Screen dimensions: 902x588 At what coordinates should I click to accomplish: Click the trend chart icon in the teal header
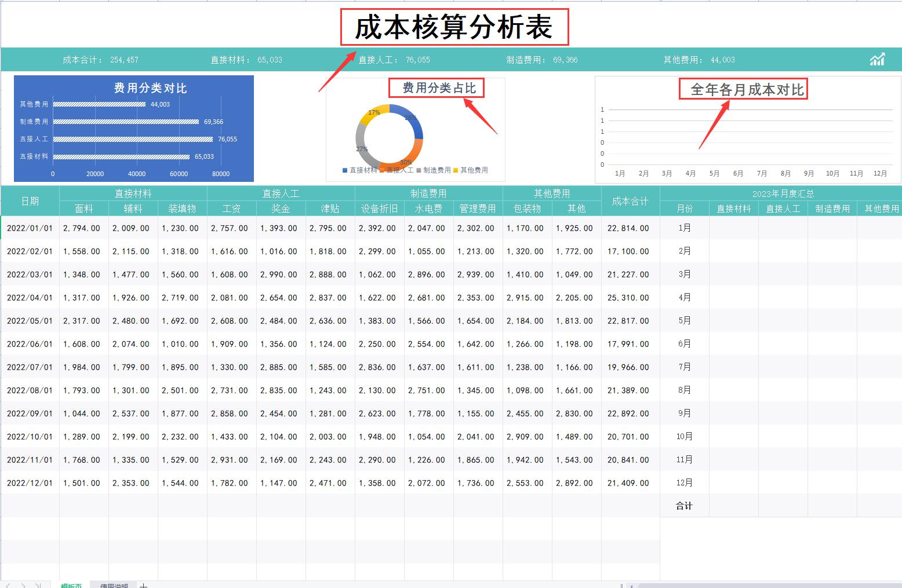[x=878, y=59]
